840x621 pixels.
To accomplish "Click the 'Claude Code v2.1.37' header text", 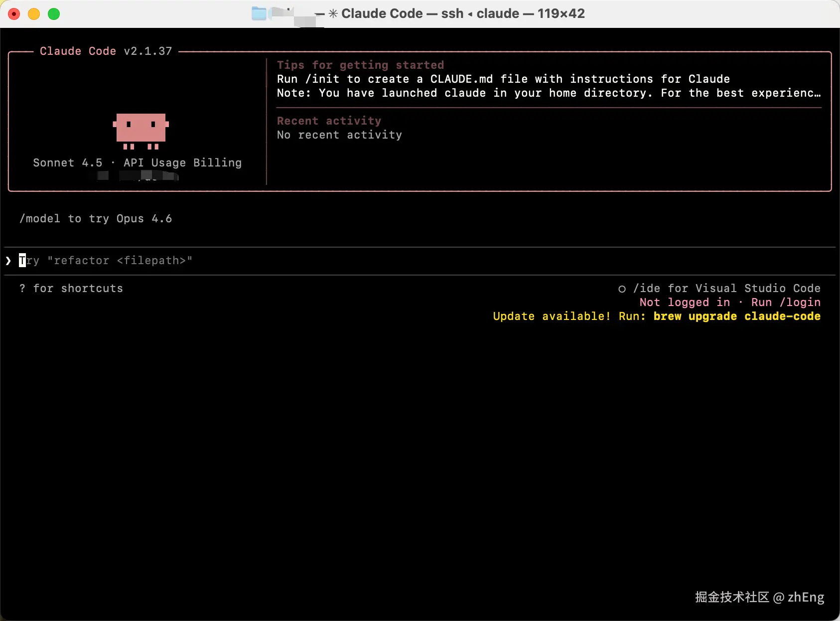I will tap(106, 51).
